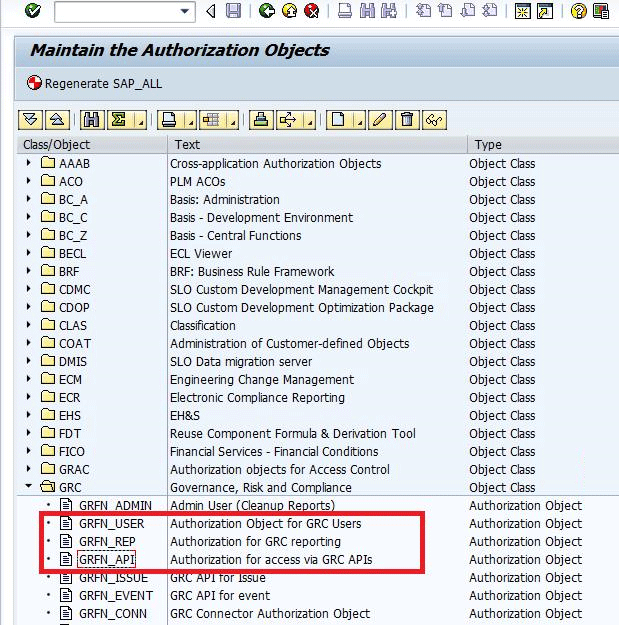Select the GRFN_CONN authorization object

[x=113, y=613]
